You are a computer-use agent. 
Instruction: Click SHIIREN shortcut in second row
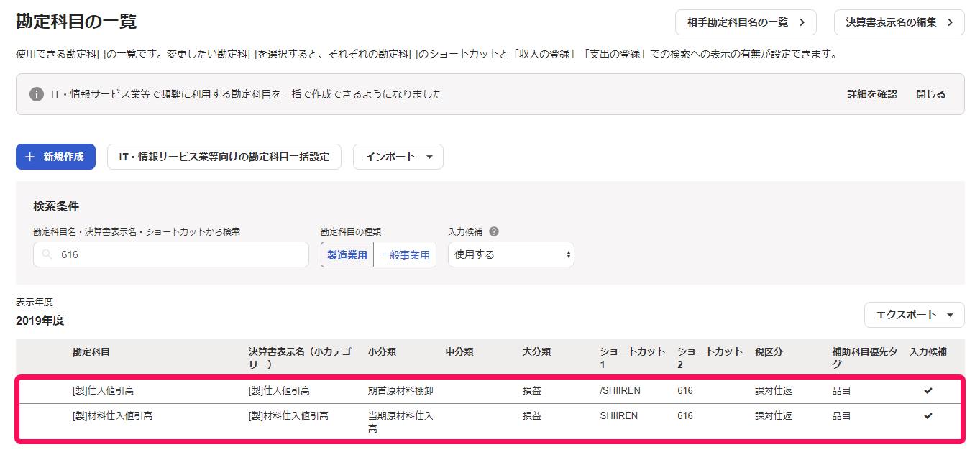coord(619,415)
